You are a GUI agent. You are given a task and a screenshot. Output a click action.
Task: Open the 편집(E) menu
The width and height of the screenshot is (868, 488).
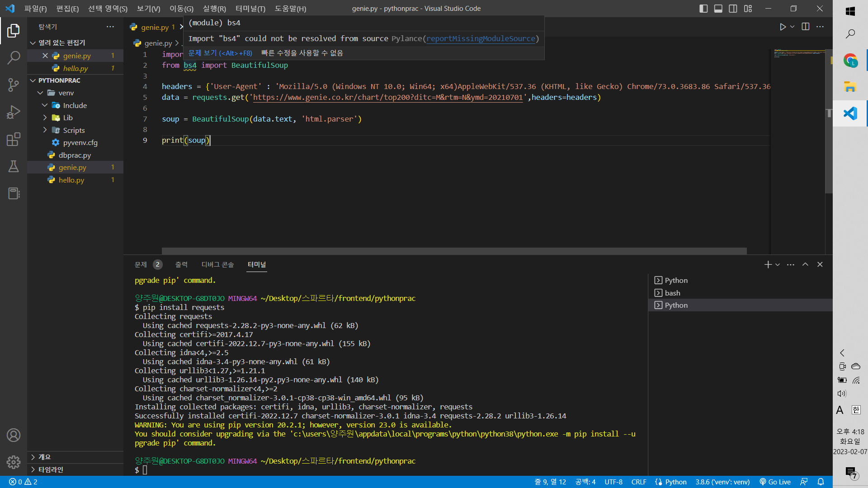pos(67,9)
